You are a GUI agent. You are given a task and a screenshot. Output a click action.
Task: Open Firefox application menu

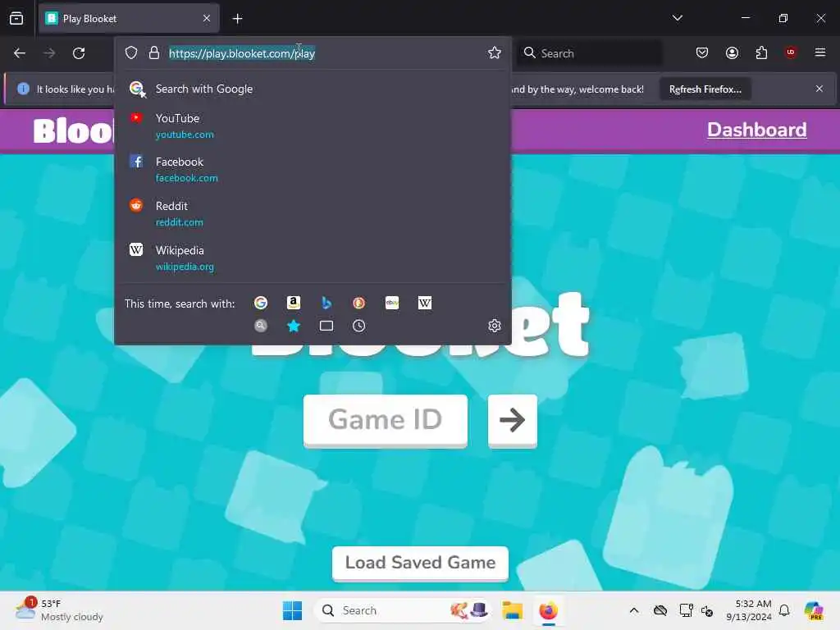click(x=820, y=52)
